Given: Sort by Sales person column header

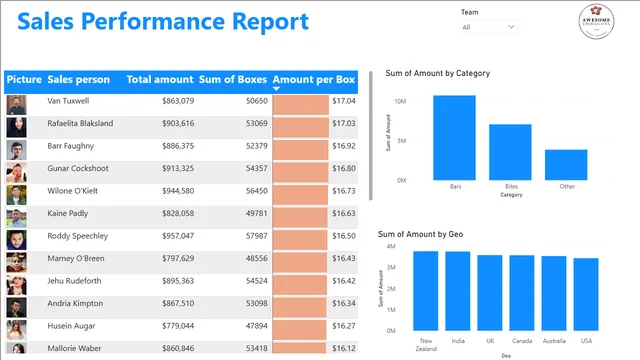Looking at the screenshot, I should [78, 79].
